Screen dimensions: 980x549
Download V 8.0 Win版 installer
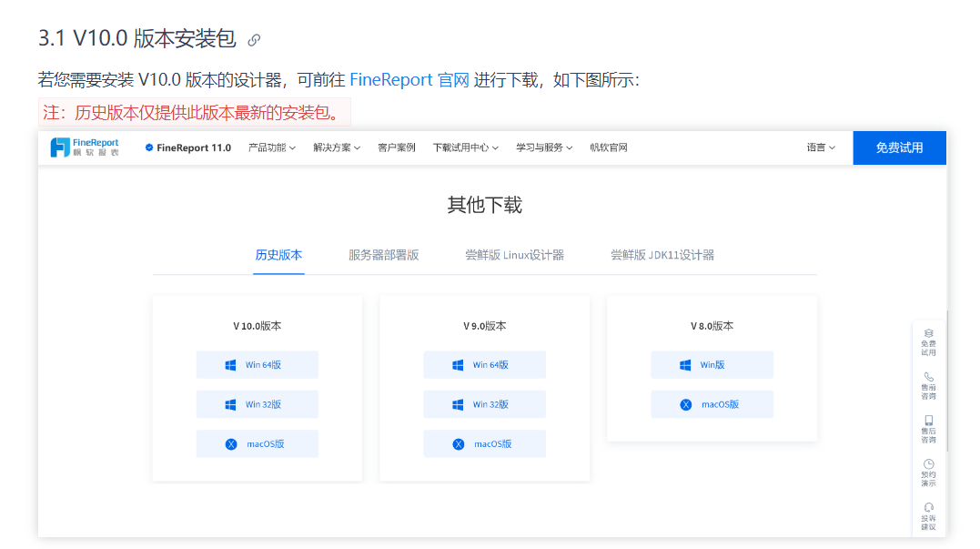(712, 364)
